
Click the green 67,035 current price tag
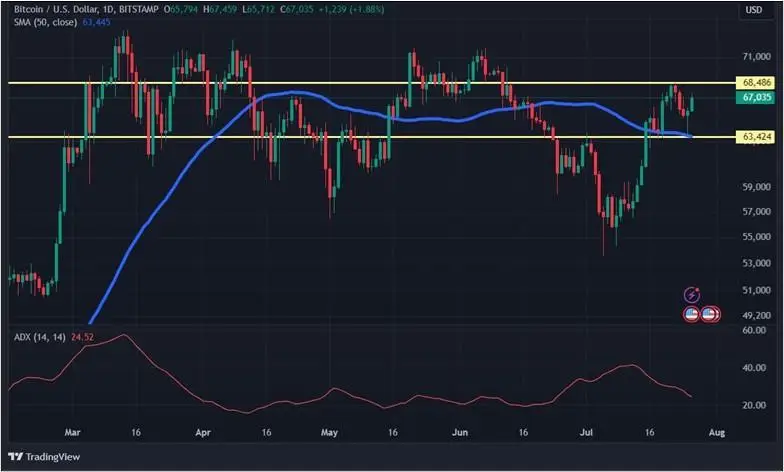[x=755, y=98]
